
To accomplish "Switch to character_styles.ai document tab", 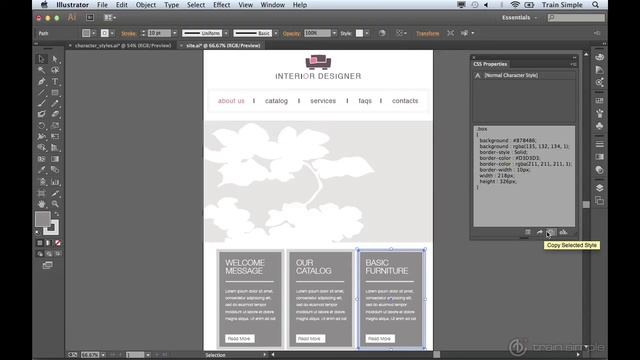I will click(x=122, y=46).
